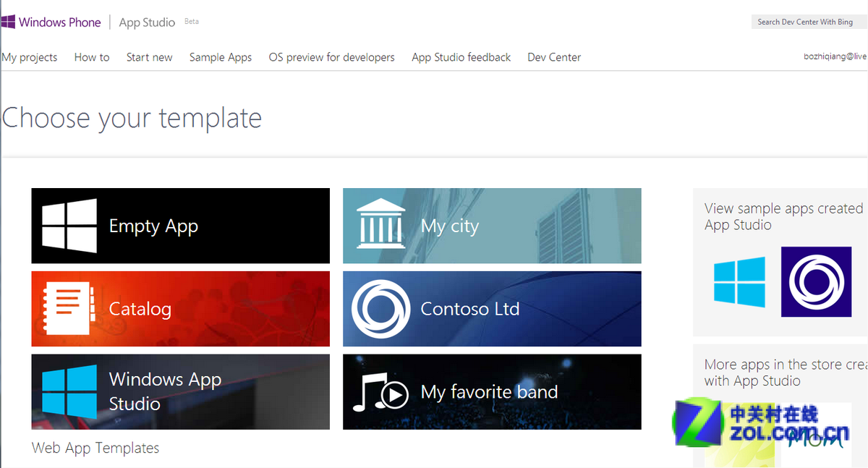Go to the How to page
This screenshot has height=468, width=868.
pyautogui.click(x=92, y=57)
